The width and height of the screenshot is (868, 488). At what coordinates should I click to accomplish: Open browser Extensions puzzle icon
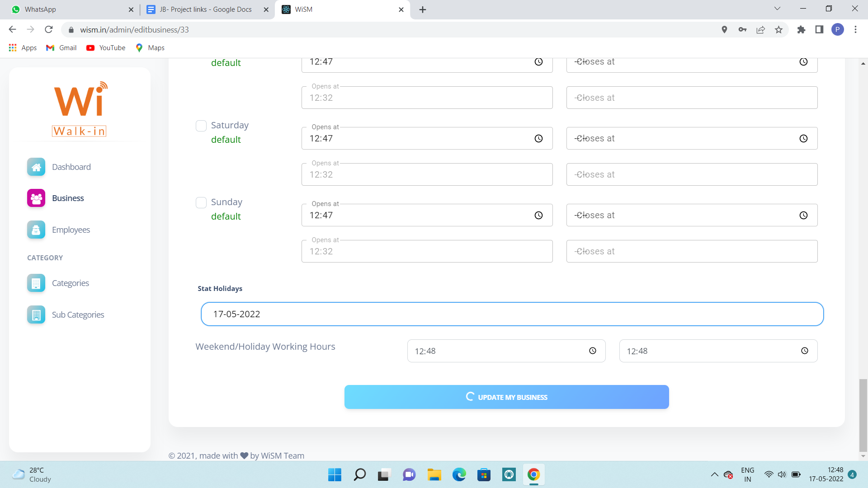(801, 30)
